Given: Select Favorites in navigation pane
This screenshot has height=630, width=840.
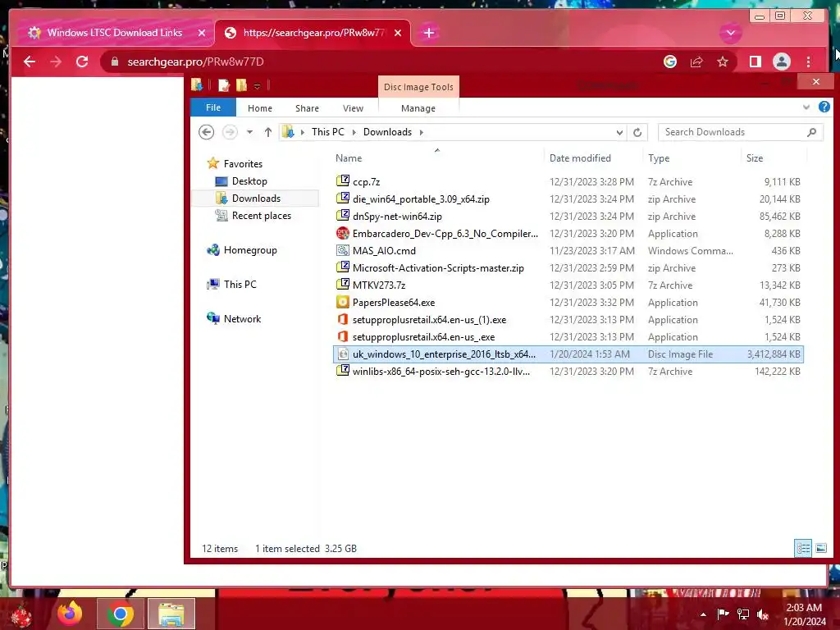Looking at the screenshot, I should [x=243, y=164].
